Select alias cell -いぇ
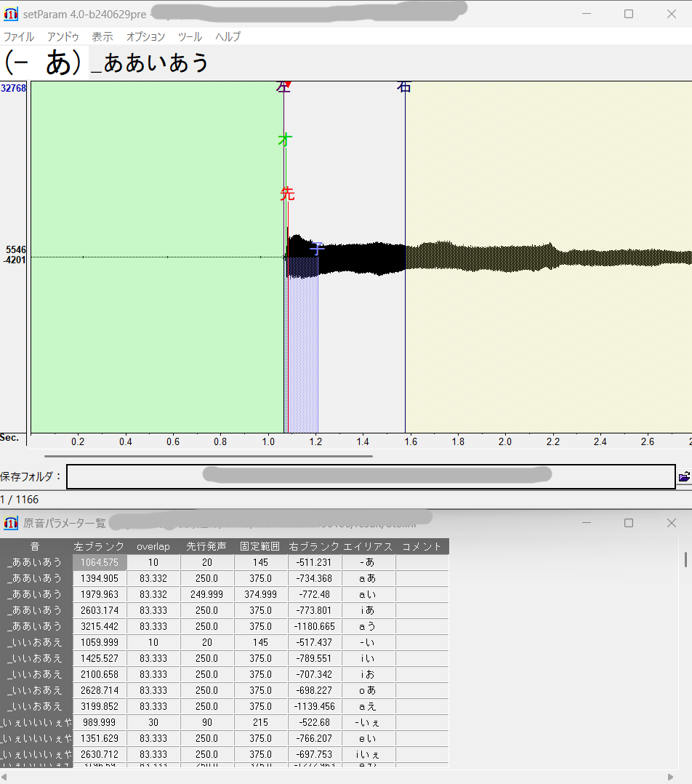This screenshot has height=784, width=692. [369, 722]
